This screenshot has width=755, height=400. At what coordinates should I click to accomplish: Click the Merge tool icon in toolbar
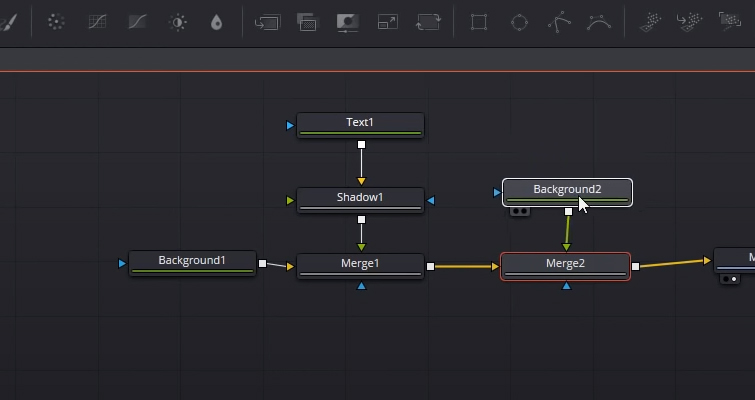click(267, 22)
